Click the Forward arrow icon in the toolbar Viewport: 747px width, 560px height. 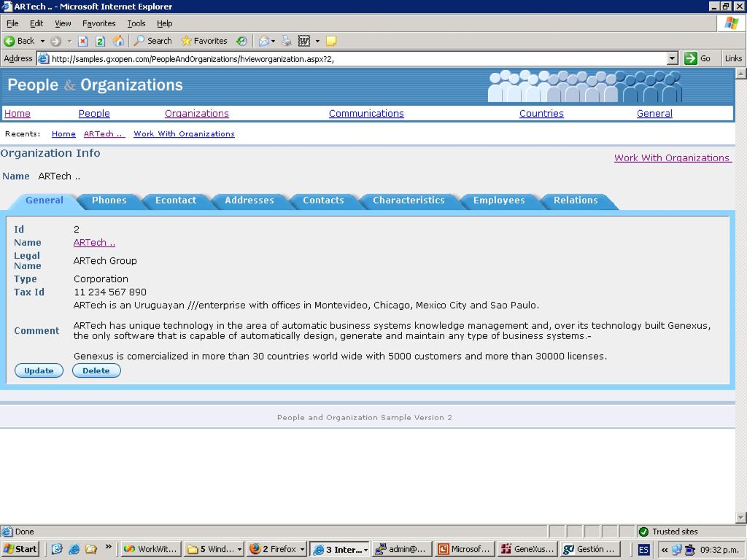[55, 41]
